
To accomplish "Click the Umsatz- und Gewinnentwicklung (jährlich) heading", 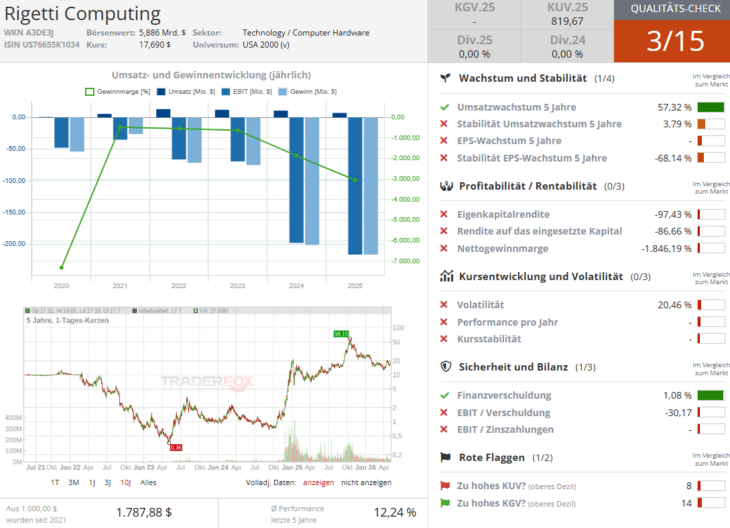I will [211, 75].
